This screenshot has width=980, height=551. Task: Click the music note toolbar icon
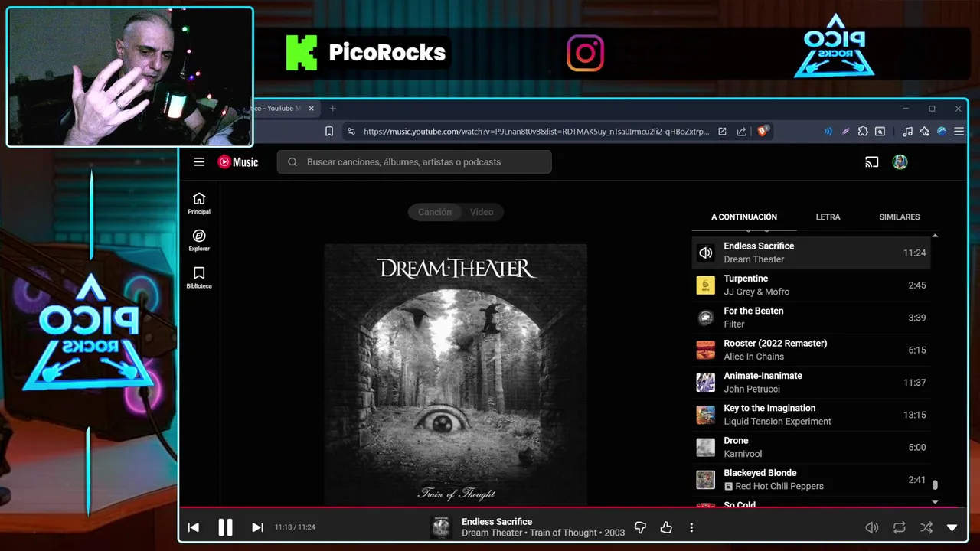(x=907, y=132)
